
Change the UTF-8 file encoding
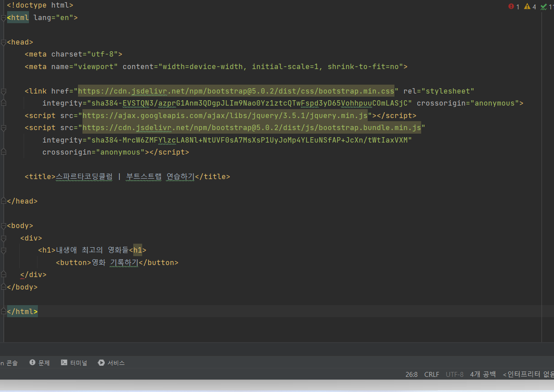point(455,375)
